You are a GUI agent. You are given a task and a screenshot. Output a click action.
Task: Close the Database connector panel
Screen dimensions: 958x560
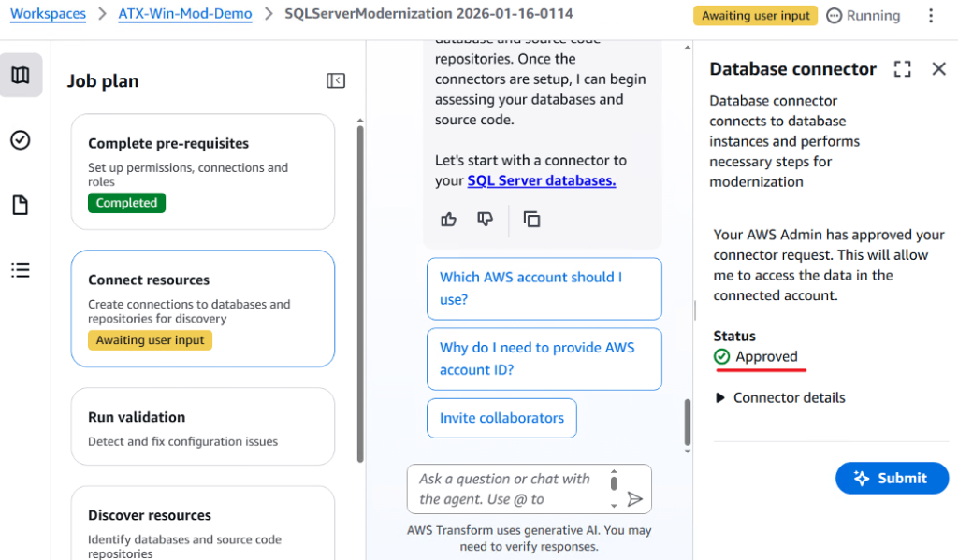coord(939,69)
